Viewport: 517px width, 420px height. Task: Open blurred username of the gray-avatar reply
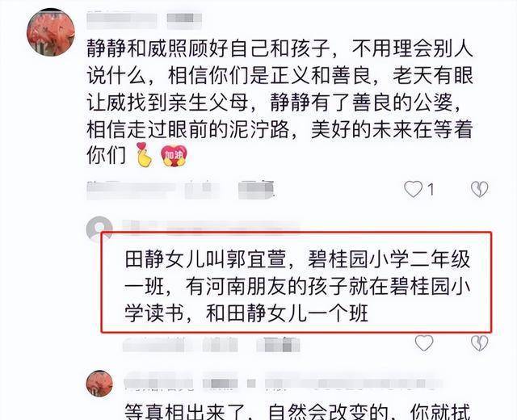[x=211, y=226]
